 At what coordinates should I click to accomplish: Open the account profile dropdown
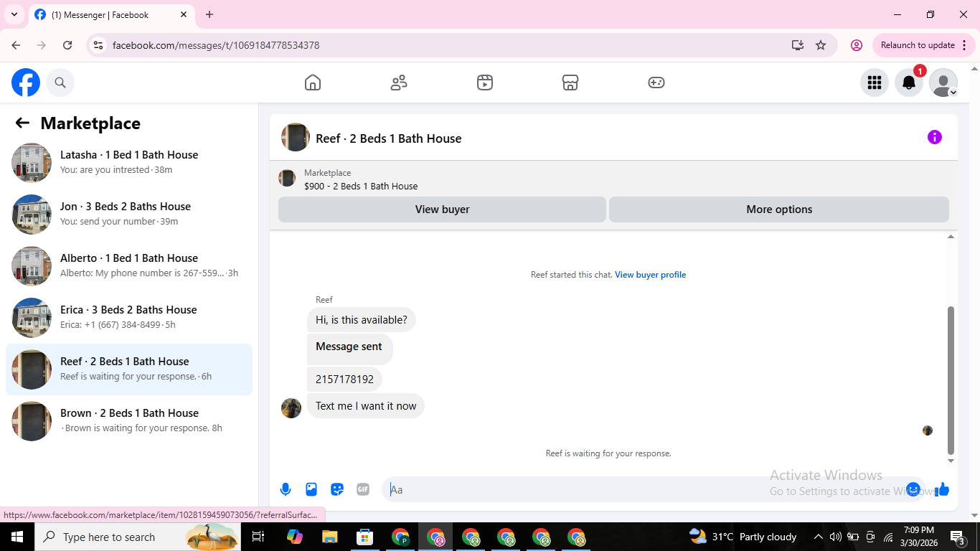943,83
